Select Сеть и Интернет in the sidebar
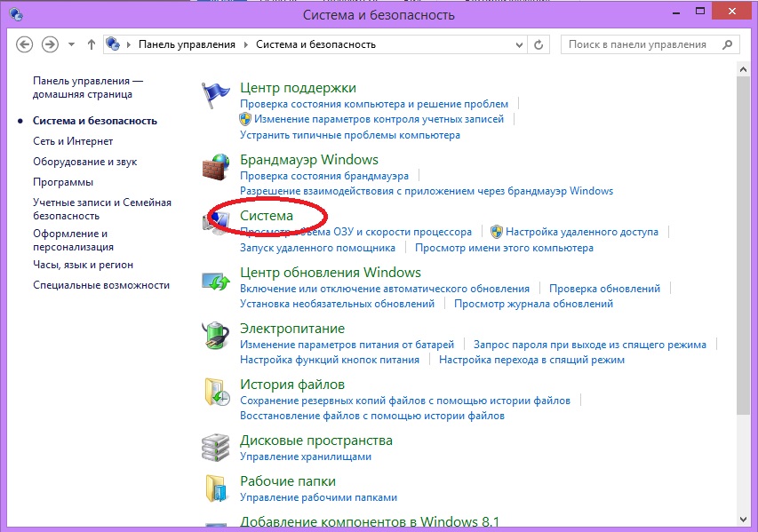758x532 pixels. coord(73,141)
